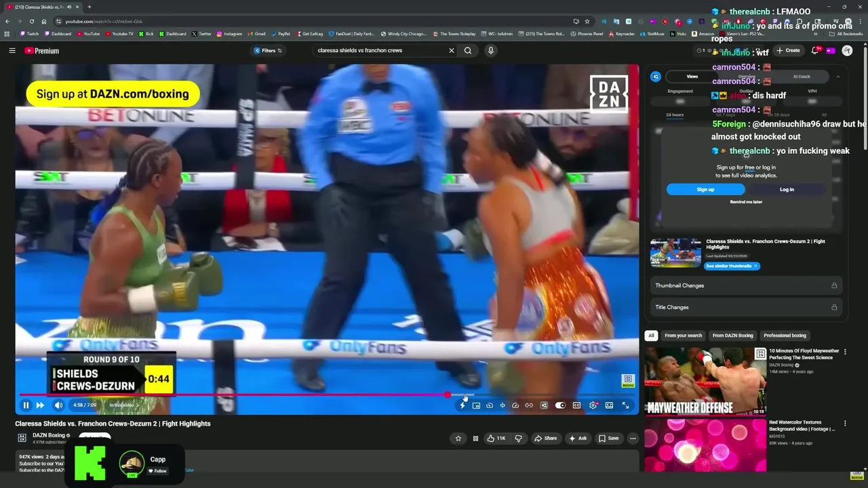This screenshot has width=868, height=488.
Task: Choose the 24 hours range
Action: 675,115
